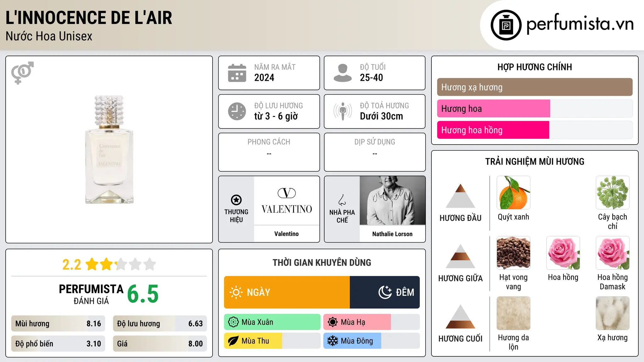The height and width of the screenshot is (362, 644).
Task: Click the sillage value Dưới 30cm
Action: pyautogui.click(x=381, y=116)
